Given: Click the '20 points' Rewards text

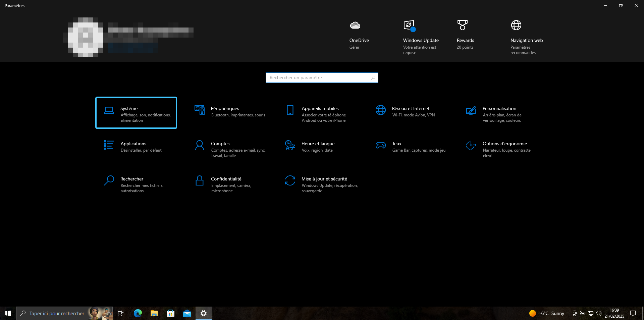Looking at the screenshot, I should tap(465, 47).
